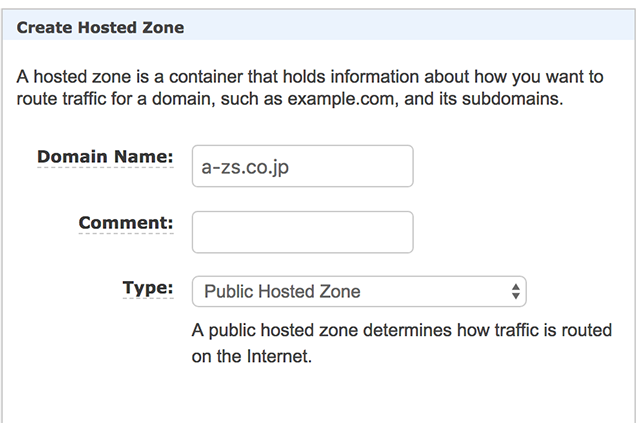
Task: Click the dotted underline beneath Domain Name
Action: tap(105, 169)
